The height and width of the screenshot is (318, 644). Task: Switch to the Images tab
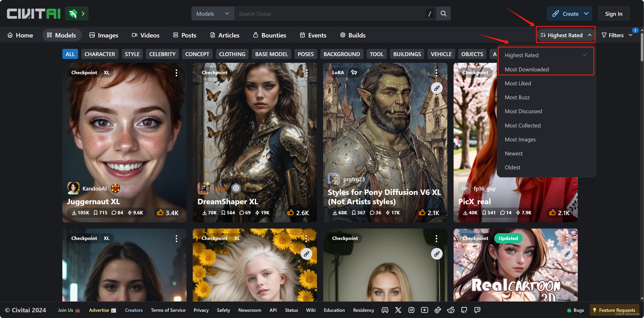104,35
